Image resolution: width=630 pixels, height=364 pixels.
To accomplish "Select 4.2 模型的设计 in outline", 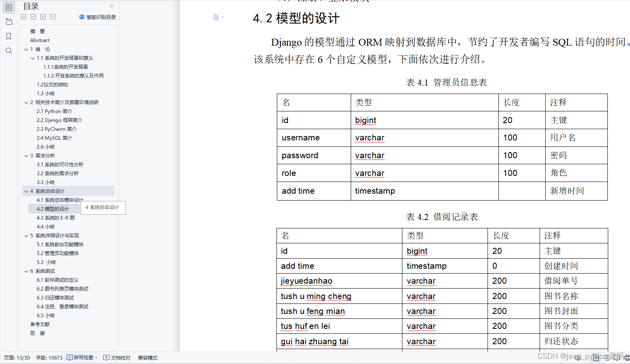I will coord(53,209).
